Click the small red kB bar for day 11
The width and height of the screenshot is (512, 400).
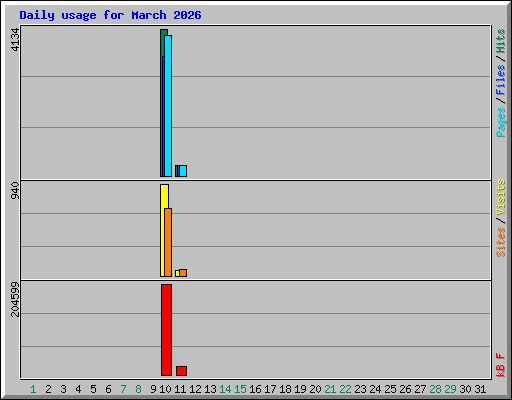coord(182,371)
